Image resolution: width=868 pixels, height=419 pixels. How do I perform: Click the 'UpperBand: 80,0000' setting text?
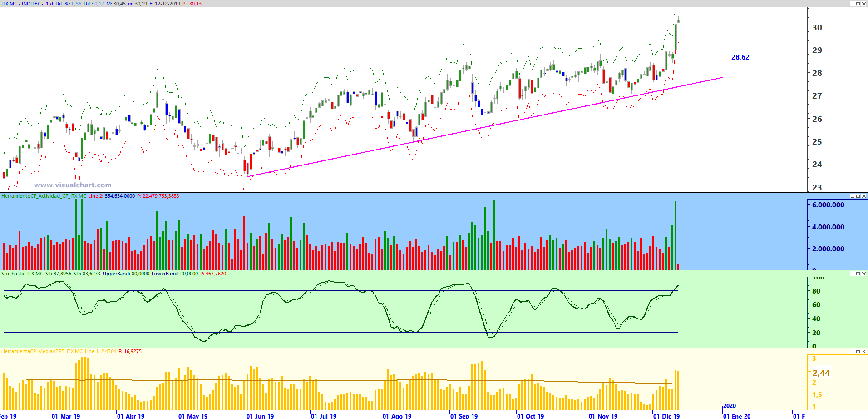(126, 274)
